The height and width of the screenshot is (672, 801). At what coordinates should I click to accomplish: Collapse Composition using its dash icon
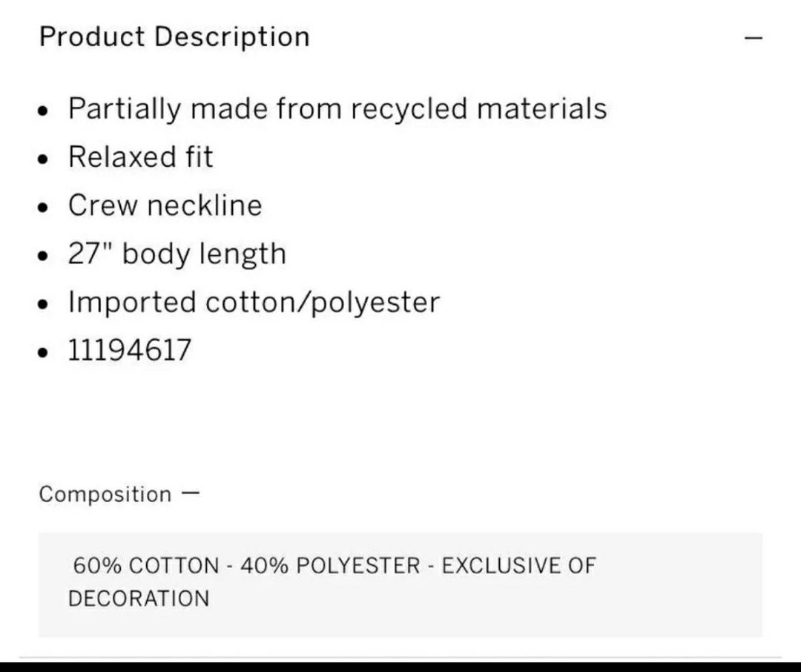pos(191,494)
